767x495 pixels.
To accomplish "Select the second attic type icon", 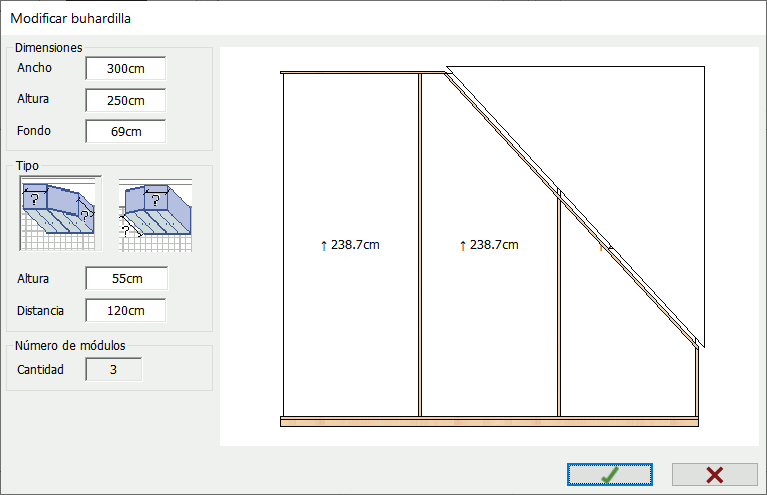I will pos(156,215).
